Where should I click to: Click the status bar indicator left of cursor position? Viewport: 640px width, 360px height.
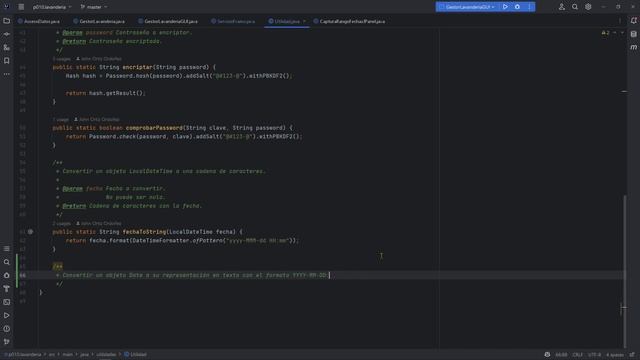[x=547, y=355]
